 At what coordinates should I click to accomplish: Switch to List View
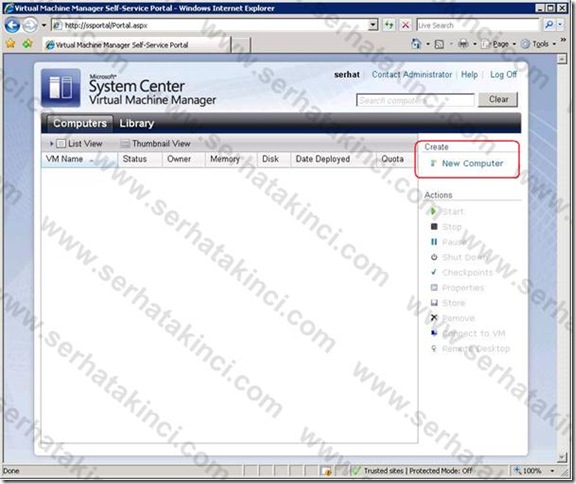click(79, 144)
